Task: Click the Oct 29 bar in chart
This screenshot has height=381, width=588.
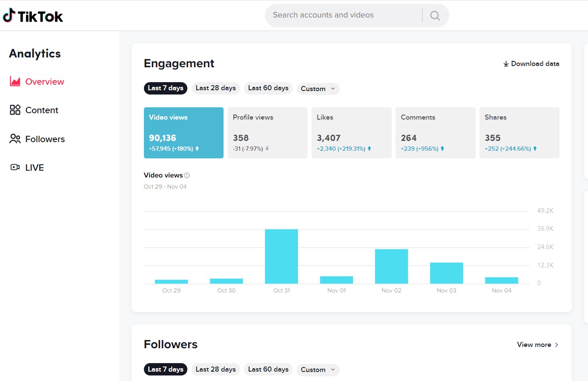Action: [x=171, y=281]
